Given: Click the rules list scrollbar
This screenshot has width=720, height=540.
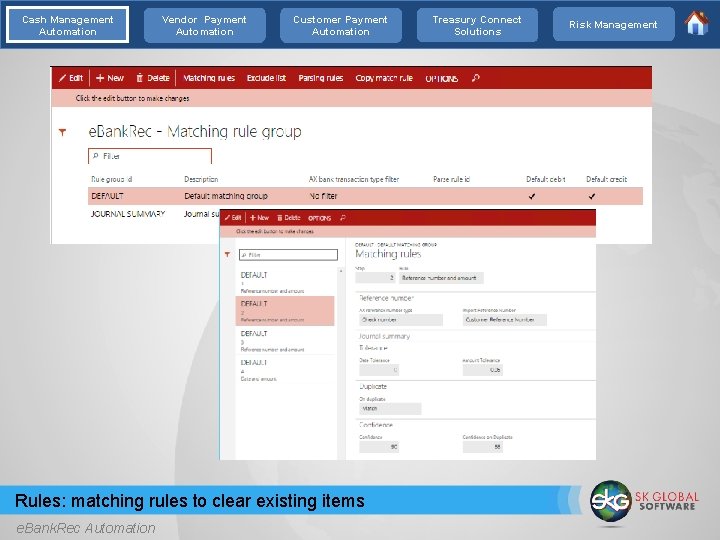Looking at the screenshot, I should 341,363.
